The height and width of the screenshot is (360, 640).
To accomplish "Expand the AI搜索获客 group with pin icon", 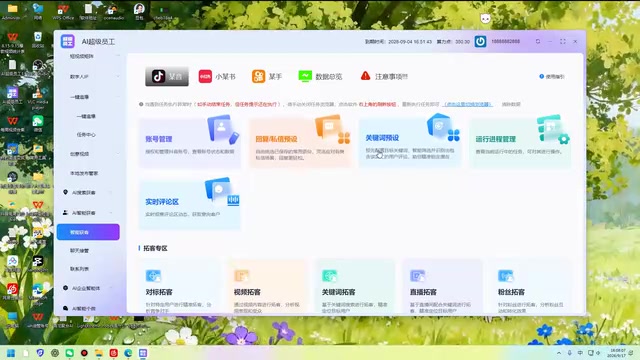I will (89, 192).
